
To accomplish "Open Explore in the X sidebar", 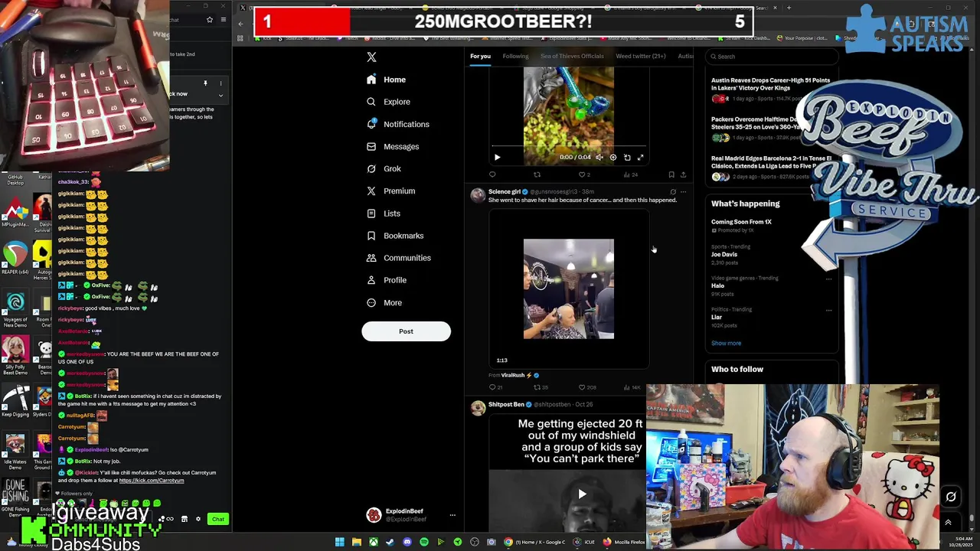I will click(x=388, y=102).
